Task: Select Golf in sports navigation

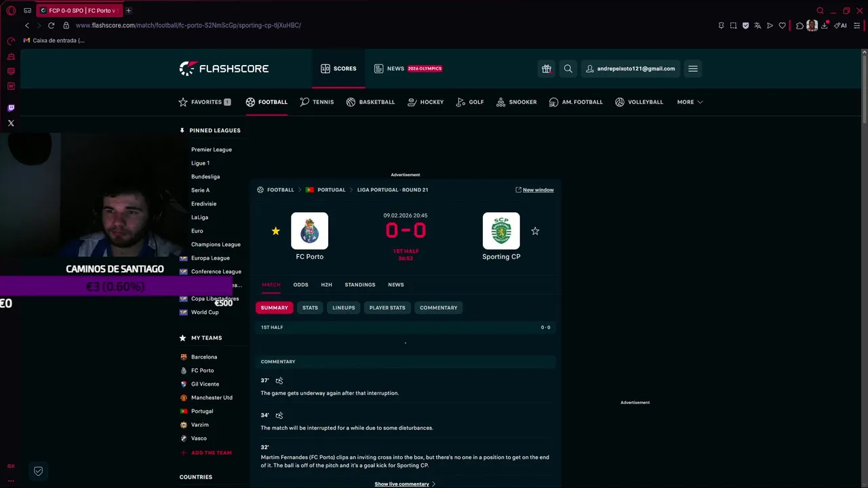Action: (x=470, y=102)
